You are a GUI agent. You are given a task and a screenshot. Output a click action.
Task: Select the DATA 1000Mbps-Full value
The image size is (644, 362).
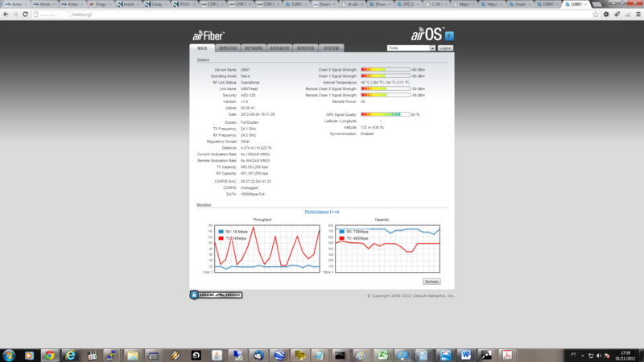(x=253, y=194)
